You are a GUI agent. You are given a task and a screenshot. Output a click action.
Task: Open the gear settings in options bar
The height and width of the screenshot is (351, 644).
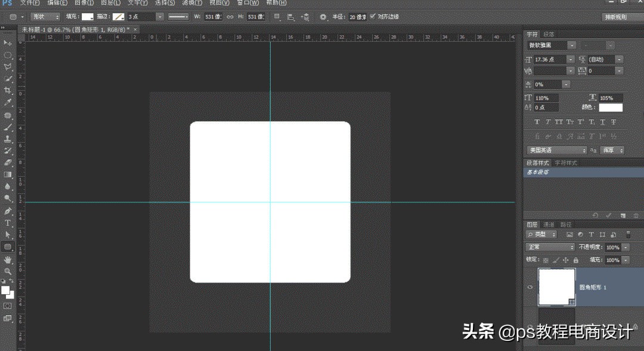pos(323,17)
